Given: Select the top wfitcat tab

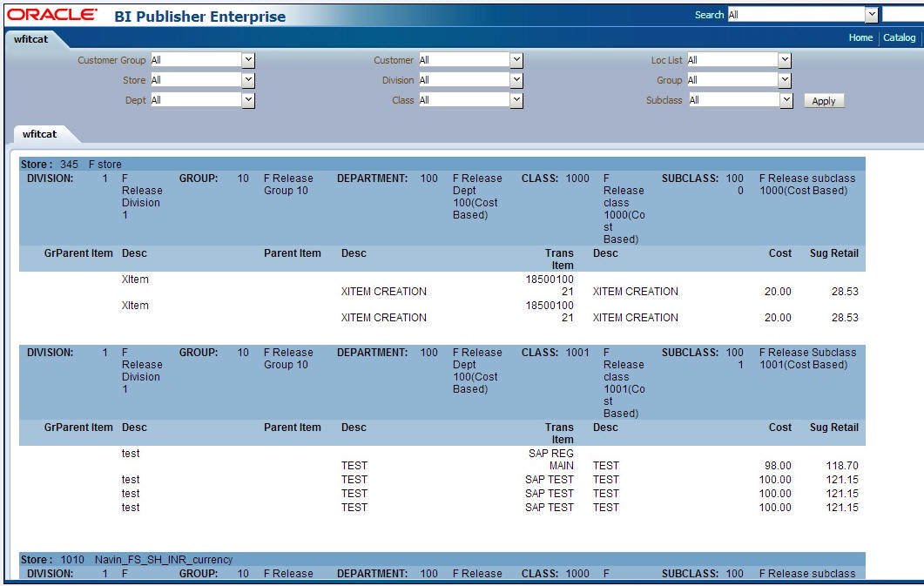Looking at the screenshot, I should point(30,39).
